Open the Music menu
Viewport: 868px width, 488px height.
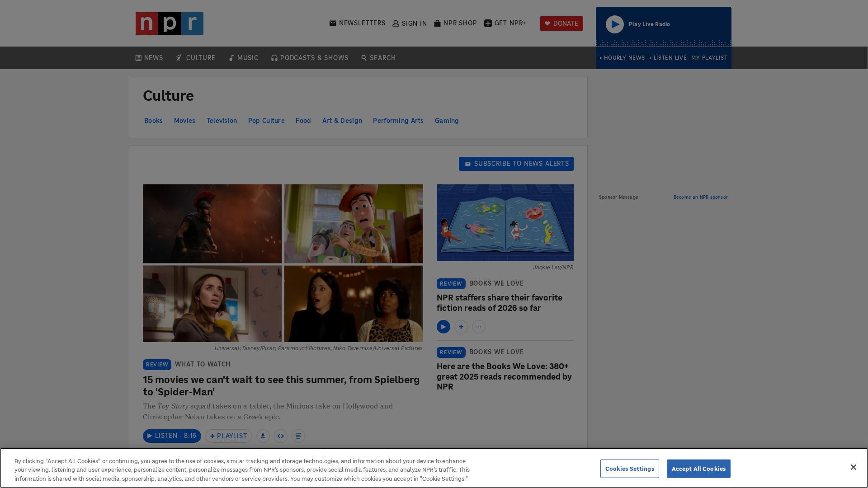[x=244, y=58]
